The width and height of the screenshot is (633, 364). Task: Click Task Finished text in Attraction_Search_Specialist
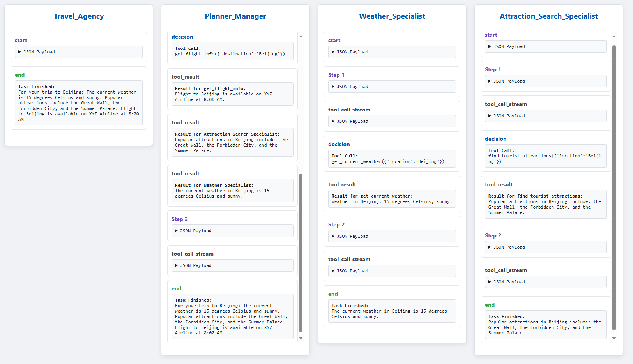click(x=507, y=316)
